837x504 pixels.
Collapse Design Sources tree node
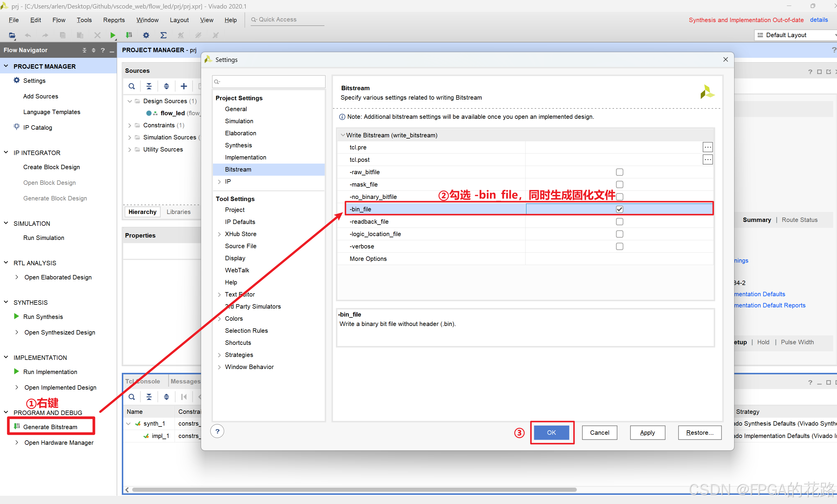[x=129, y=101]
